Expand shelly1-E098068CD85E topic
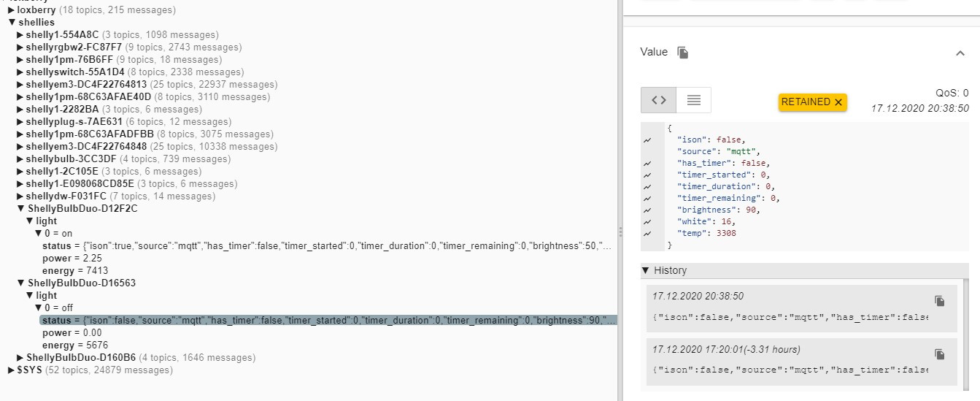Viewport: 980px width, 401px height. pyautogui.click(x=20, y=184)
